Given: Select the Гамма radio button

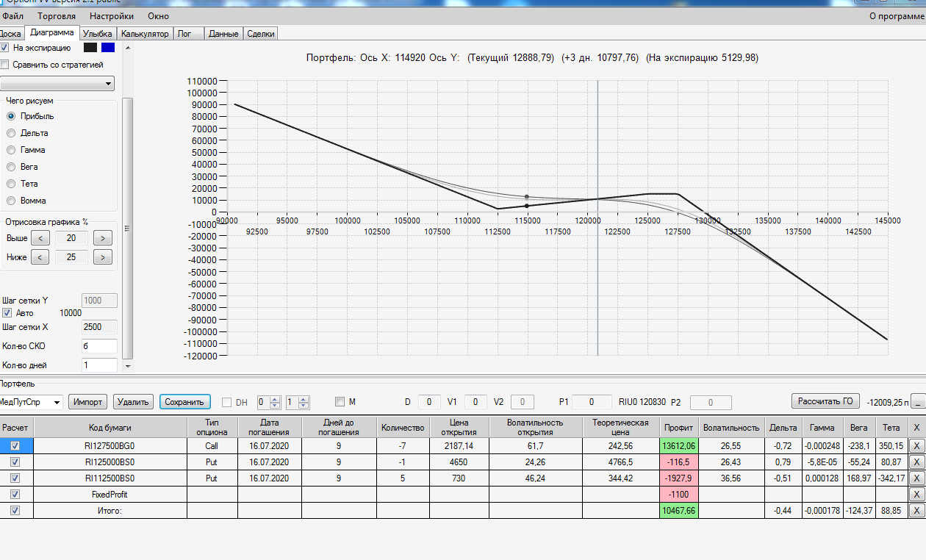Looking at the screenshot, I should (x=11, y=150).
